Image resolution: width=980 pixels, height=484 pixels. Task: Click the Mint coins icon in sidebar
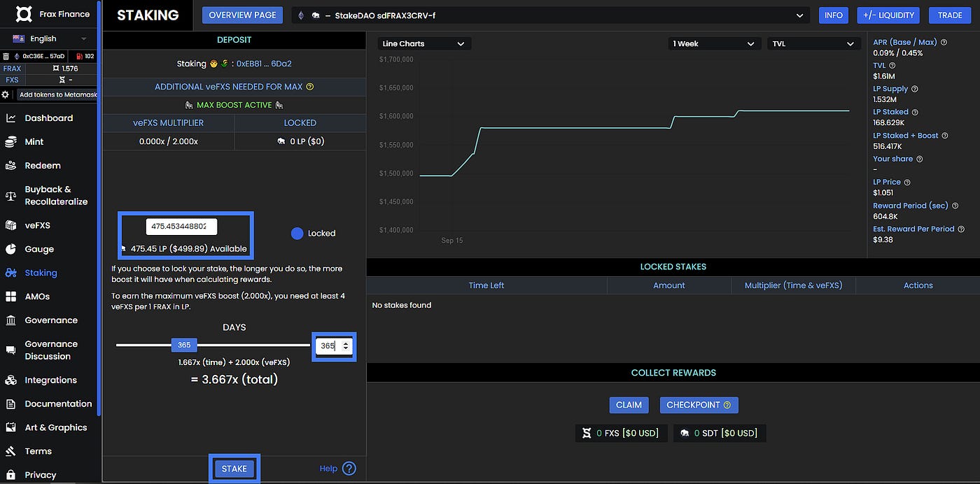click(10, 142)
